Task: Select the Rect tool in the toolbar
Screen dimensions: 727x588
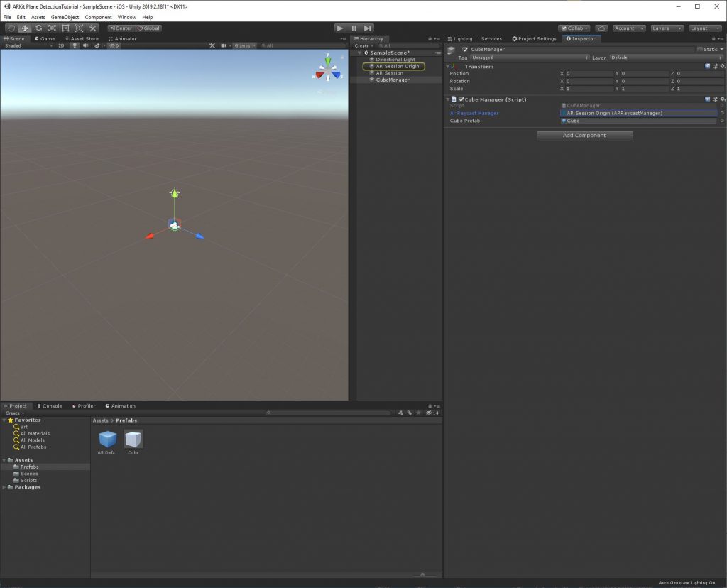Action: tap(65, 28)
